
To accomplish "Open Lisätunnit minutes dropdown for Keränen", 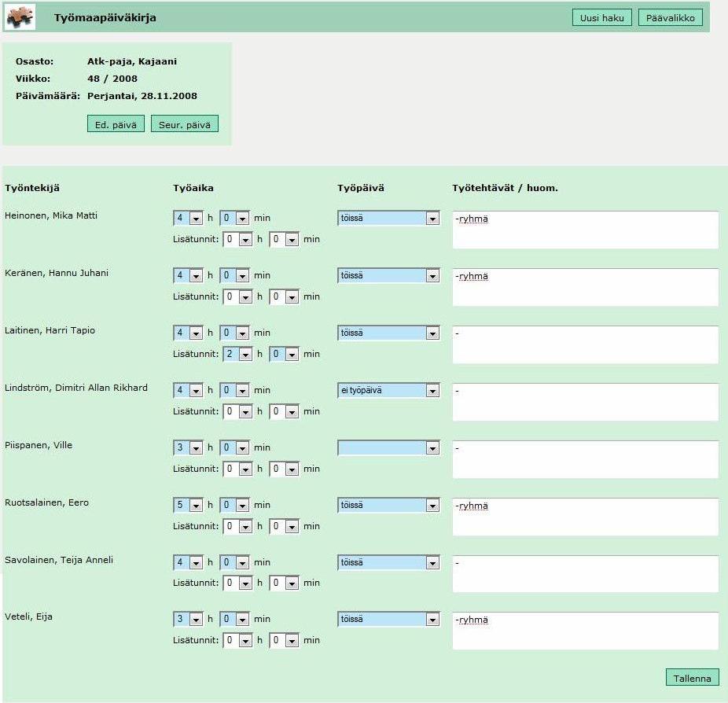I will coord(284,296).
